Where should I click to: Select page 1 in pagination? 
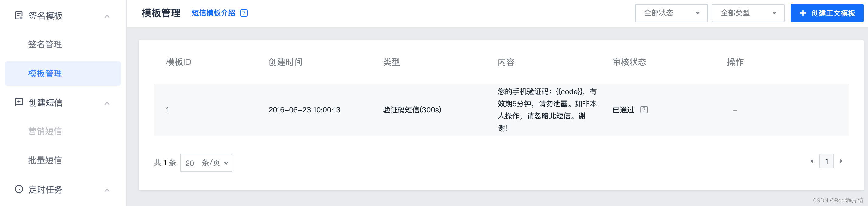pyautogui.click(x=826, y=161)
